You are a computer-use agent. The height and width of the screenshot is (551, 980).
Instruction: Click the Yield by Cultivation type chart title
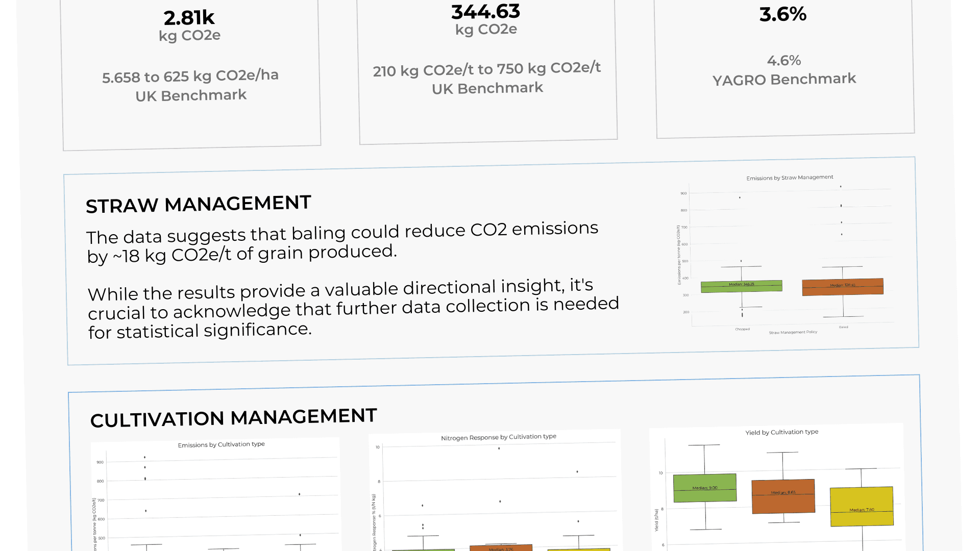[x=781, y=432]
